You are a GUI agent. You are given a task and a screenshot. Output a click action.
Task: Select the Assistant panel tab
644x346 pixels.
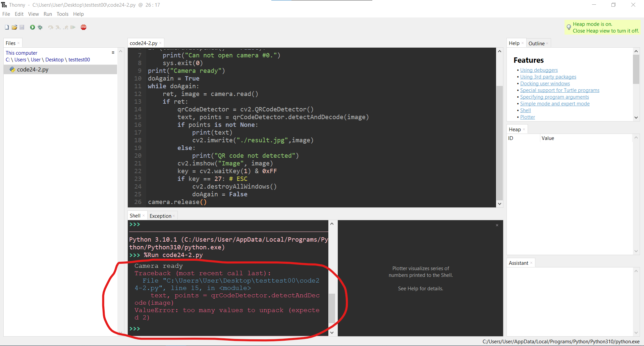tap(519, 263)
